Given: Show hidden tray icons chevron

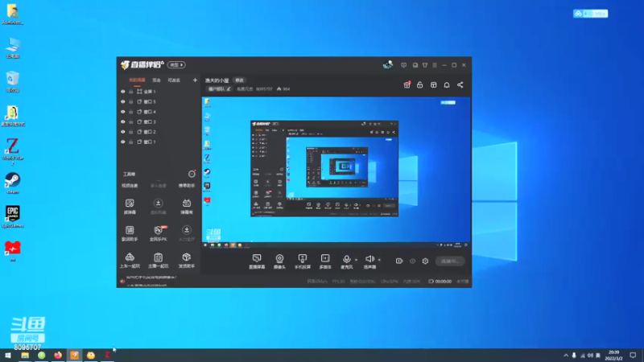Looking at the screenshot, I should point(566,356).
